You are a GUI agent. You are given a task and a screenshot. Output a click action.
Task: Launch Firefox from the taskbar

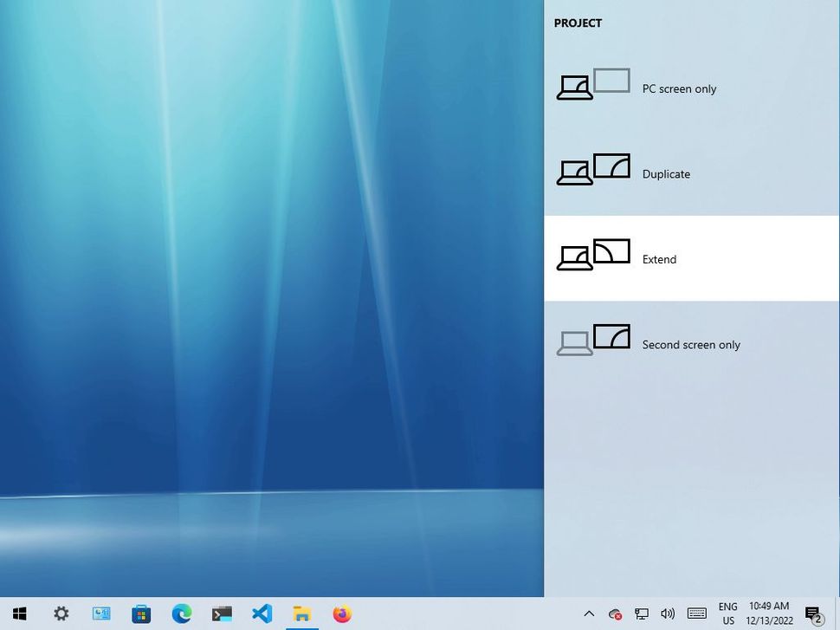(x=342, y=614)
